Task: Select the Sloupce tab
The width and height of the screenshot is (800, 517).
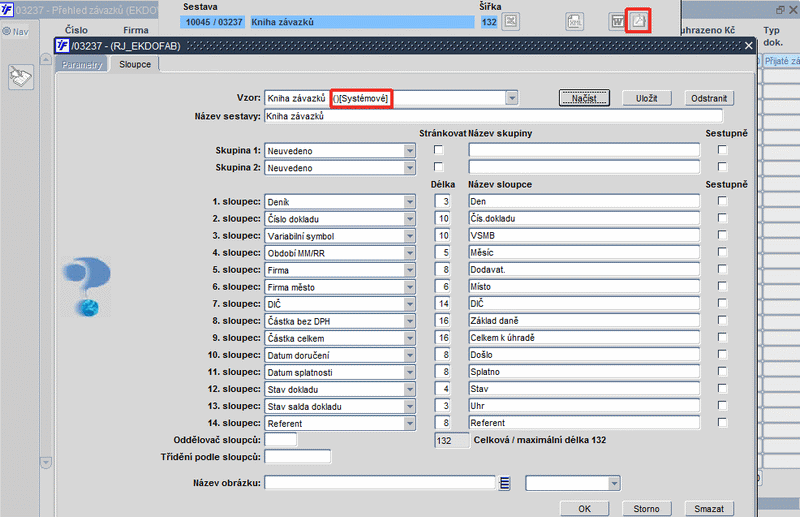Action: click(135, 64)
